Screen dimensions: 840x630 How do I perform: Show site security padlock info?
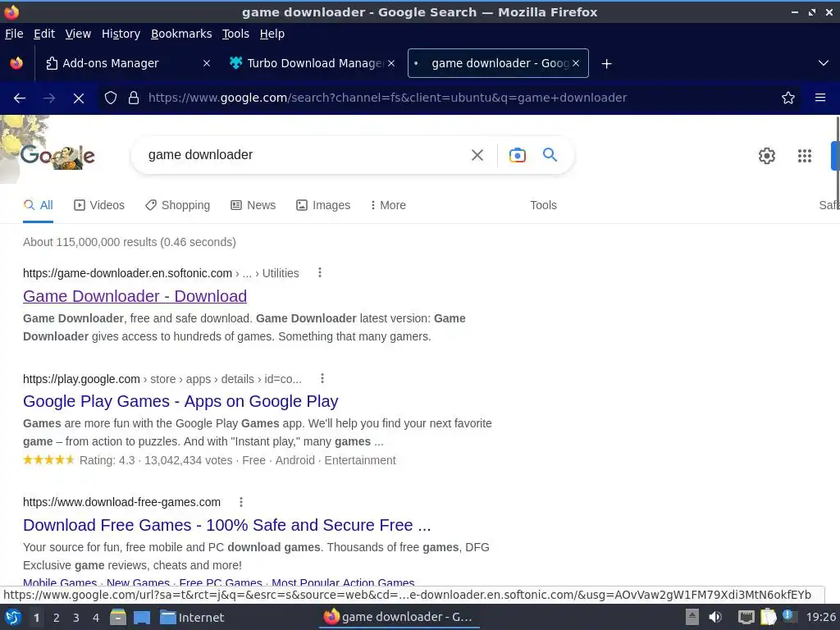point(134,98)
